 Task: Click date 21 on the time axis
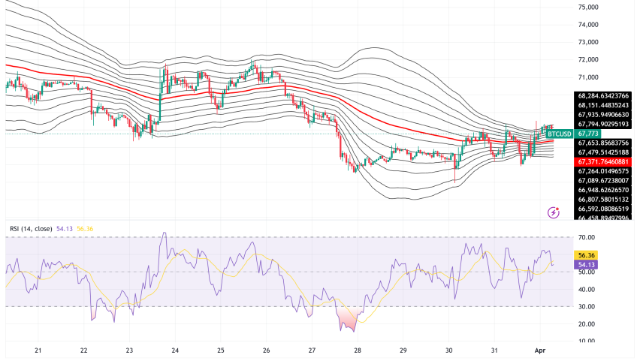38,350
